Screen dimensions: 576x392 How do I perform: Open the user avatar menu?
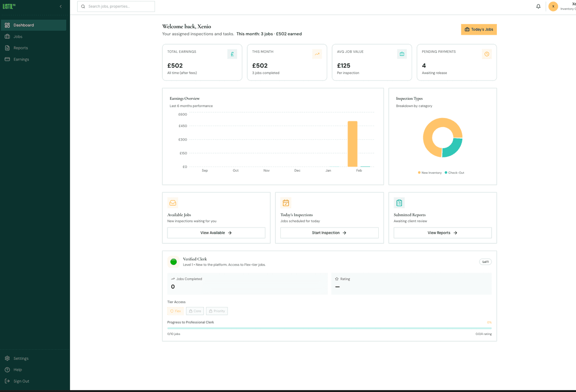tap(553, 6)
